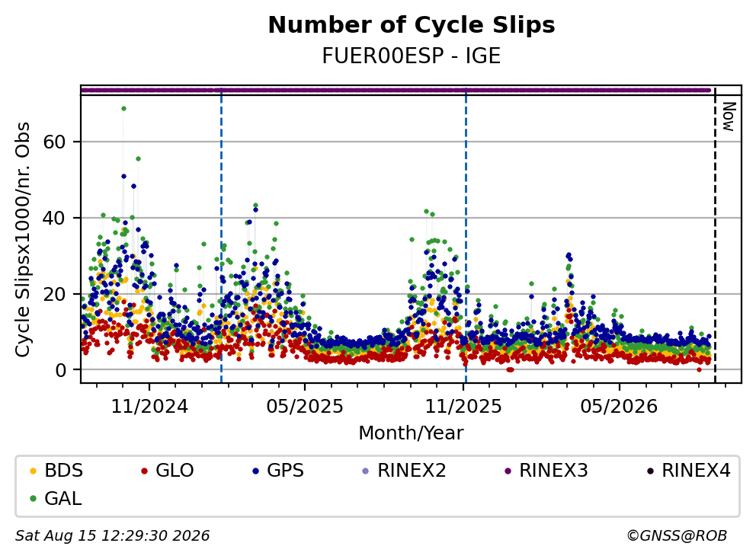Image resolution: width=756 pixels, height=559 pixels.
Task: Click the y-axis tick label '0'
Action: [x=61, y=371]
